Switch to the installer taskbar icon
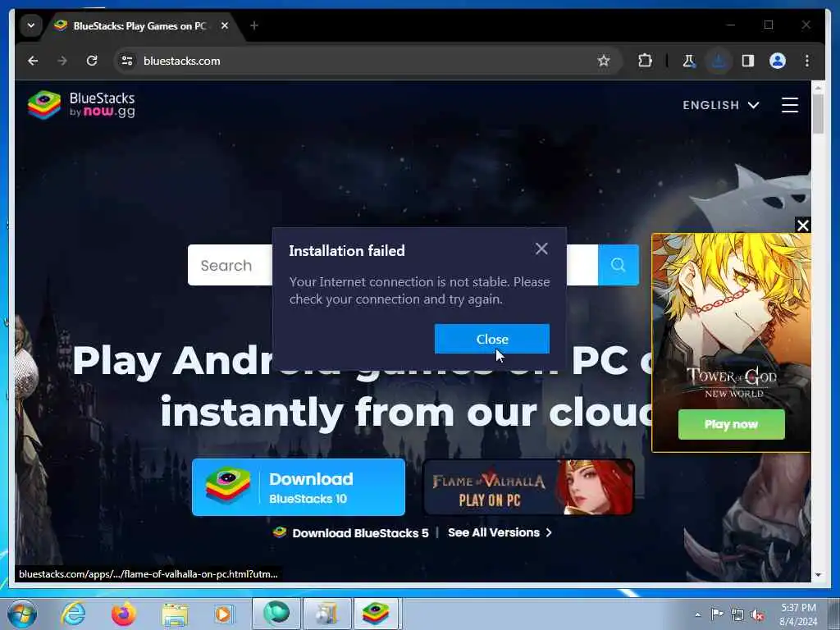The height and width of the screenshot is (630, 840). pos(326,614)
